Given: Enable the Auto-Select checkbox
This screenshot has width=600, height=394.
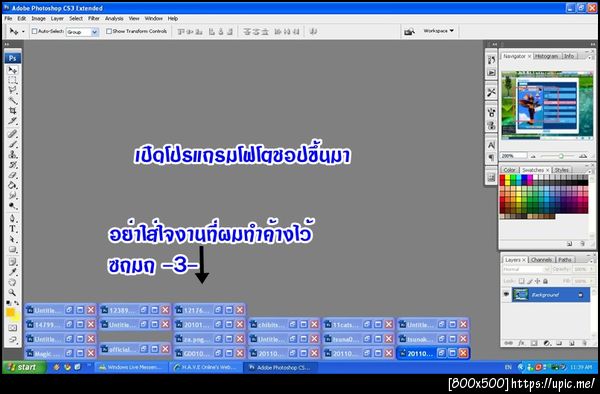Looking at the screenshot, I should pyautogui.click(x=34, y=31).
